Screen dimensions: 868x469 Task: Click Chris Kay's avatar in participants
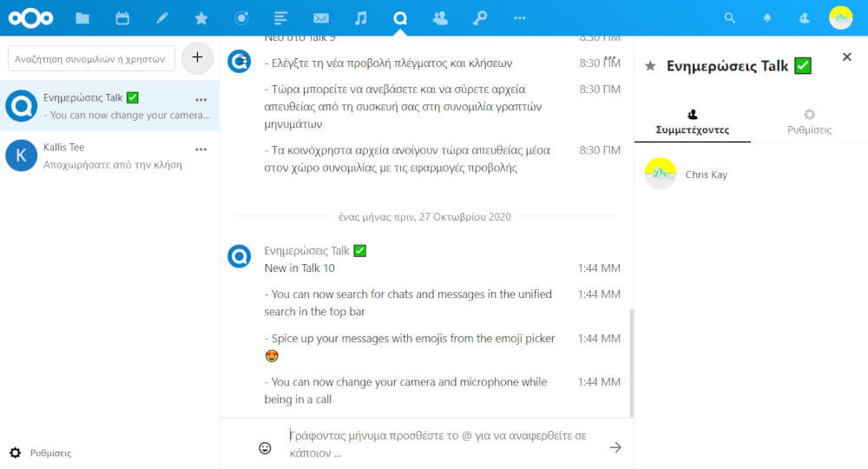pos(661,174)
